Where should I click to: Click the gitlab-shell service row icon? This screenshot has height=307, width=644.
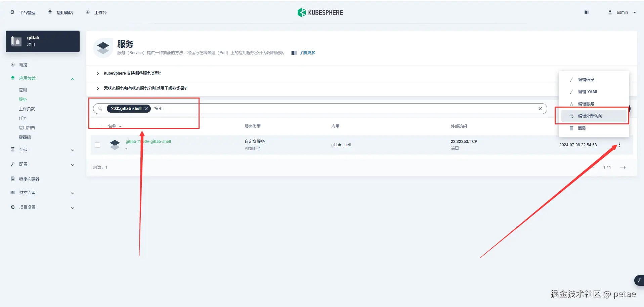point(115,145)
